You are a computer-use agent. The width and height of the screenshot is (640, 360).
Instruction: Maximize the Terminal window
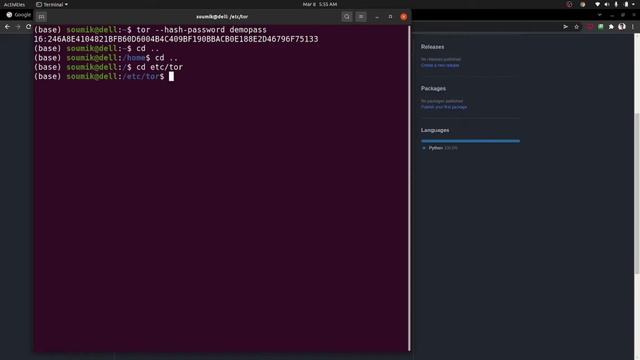(390, 17)
